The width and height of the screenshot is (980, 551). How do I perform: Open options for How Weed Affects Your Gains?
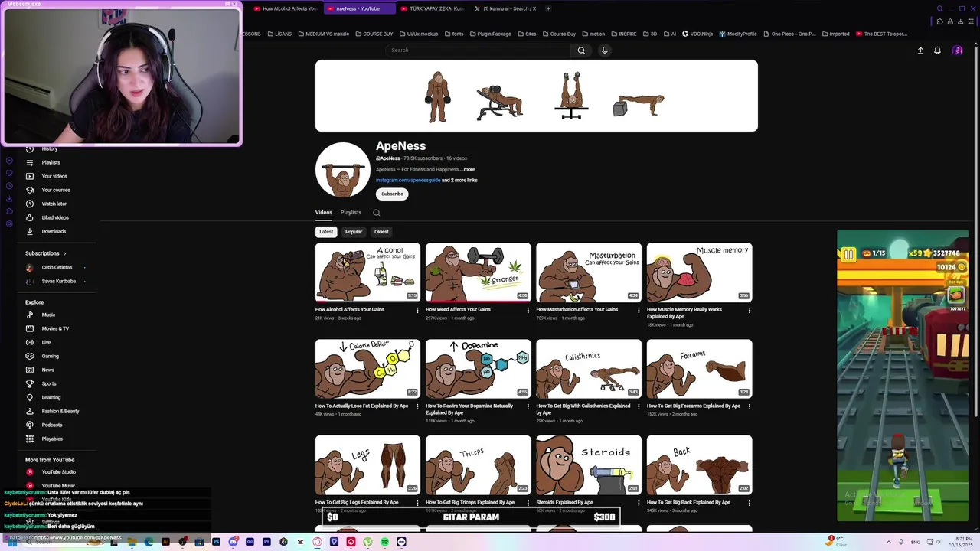click(x=528, y=310)
